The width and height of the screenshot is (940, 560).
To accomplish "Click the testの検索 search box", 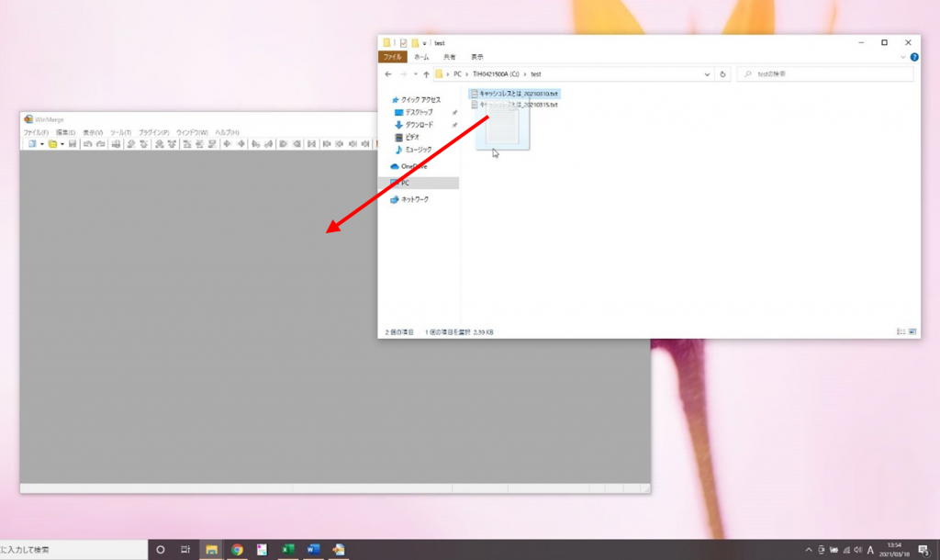I will (825, 74).
